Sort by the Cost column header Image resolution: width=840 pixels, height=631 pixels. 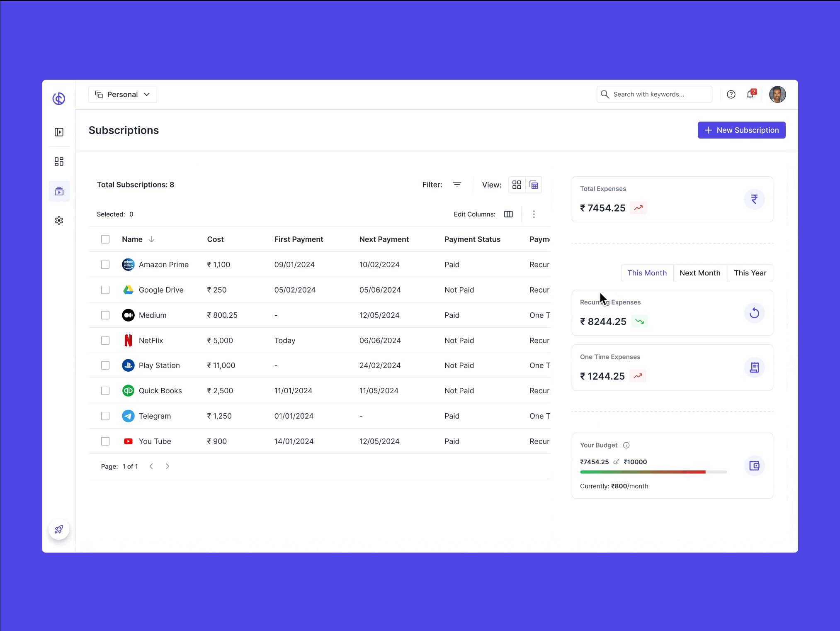[x=215, y=239]
